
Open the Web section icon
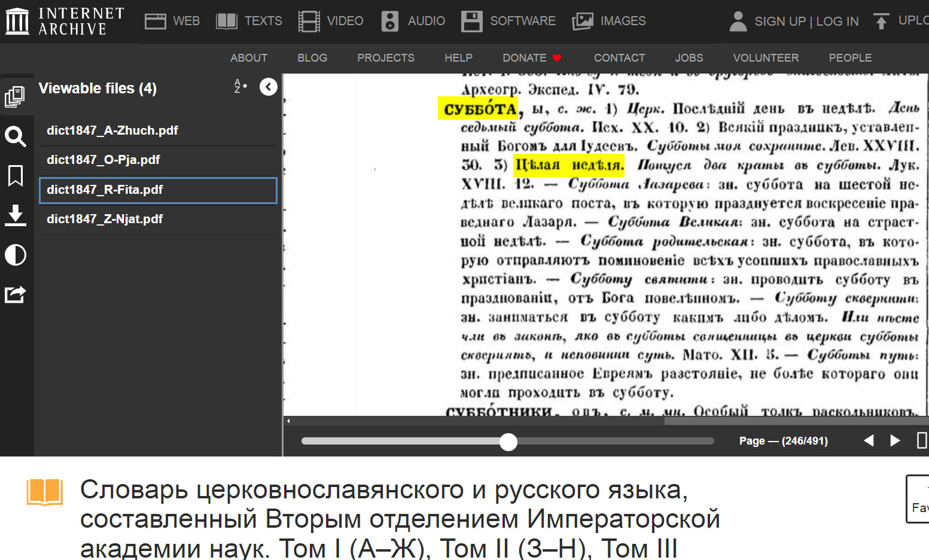click(x=156, y=21)
